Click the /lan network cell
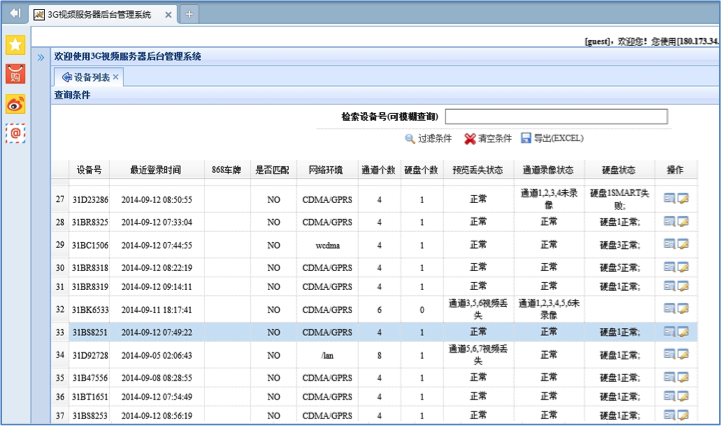Viewport: 721px width, 426px height. pos(327,355)
